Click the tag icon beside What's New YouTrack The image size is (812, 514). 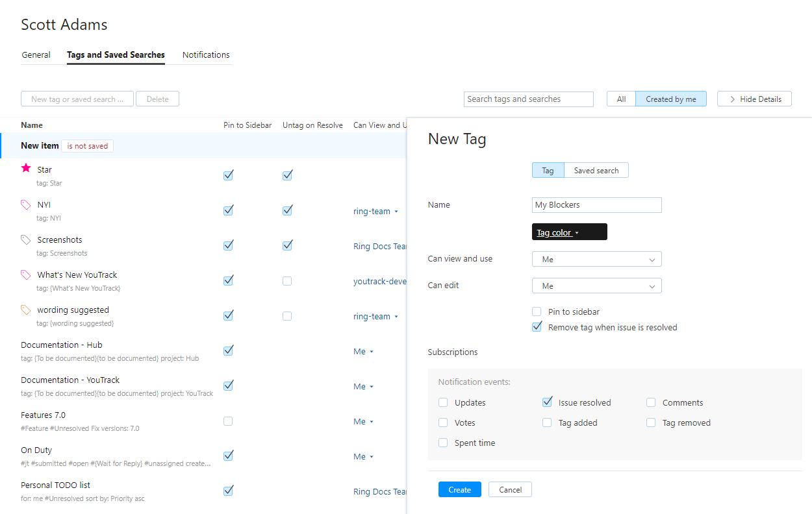coord(26,275)
